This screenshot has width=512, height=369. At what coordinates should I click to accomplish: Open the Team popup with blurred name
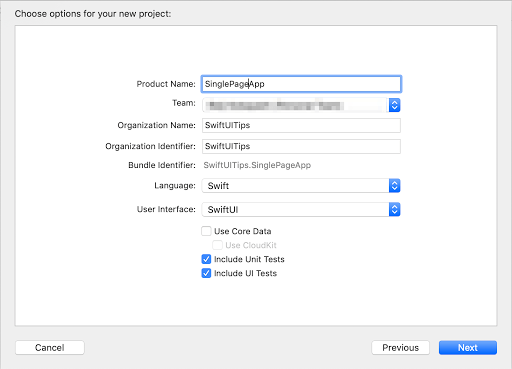point(301,105)
